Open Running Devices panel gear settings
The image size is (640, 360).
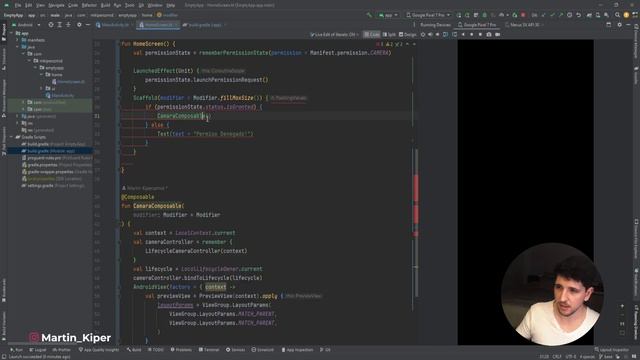620,25
